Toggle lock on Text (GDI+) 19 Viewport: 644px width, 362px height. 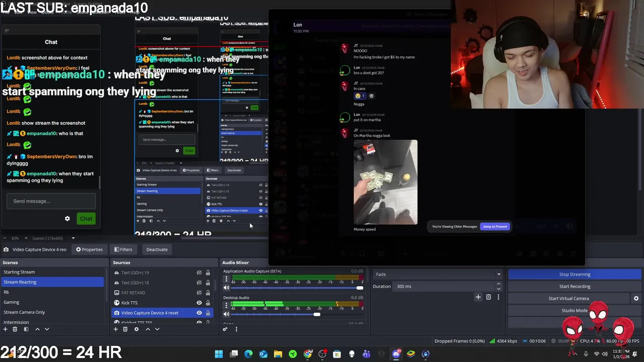point(208,273)
